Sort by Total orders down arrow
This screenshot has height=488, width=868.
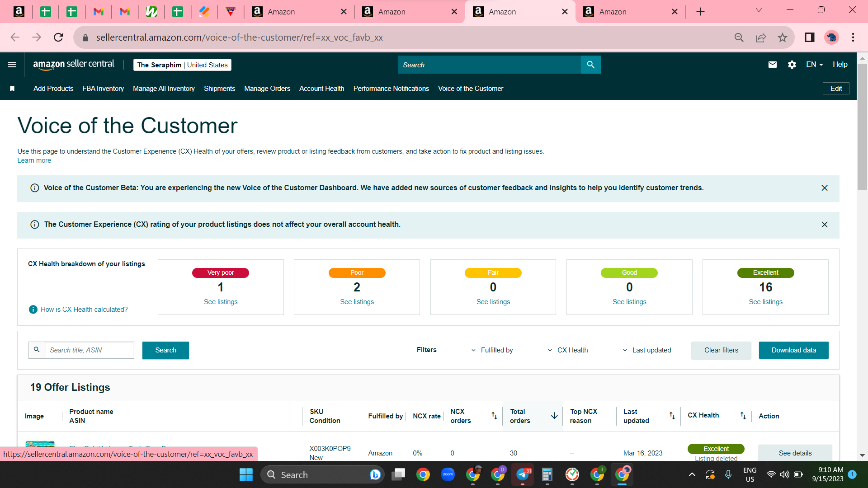[554, 416]
